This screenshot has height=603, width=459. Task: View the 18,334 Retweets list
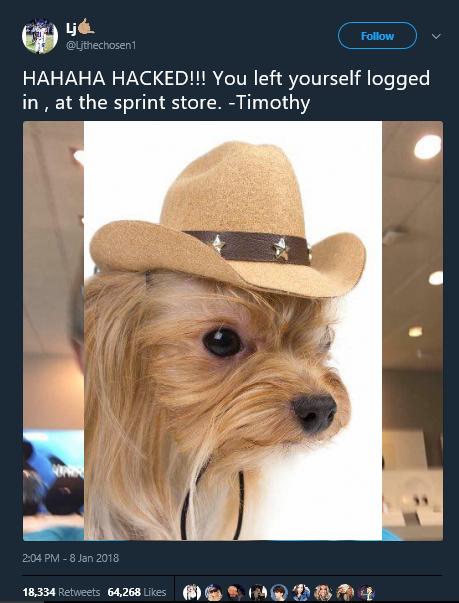tap(61, 592)
